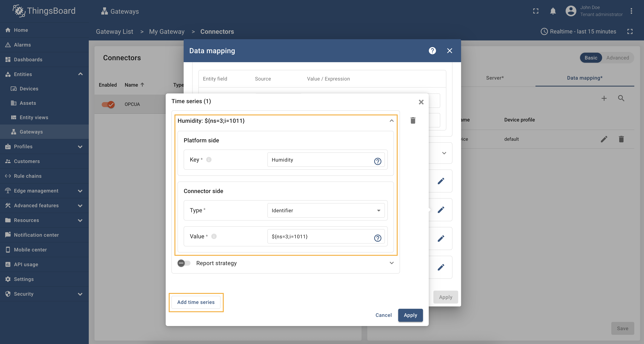This screenshot has width=644, height=344.
Task: Collapse the Humidity time series panel
Action: tap(392, 121)
